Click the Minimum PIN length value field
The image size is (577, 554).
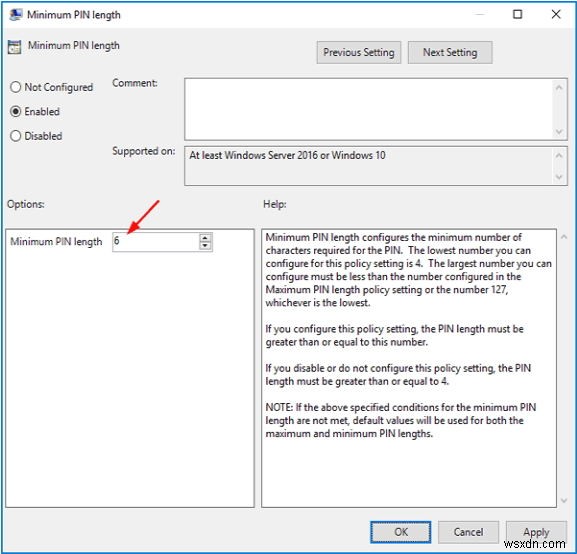(155, 242)
